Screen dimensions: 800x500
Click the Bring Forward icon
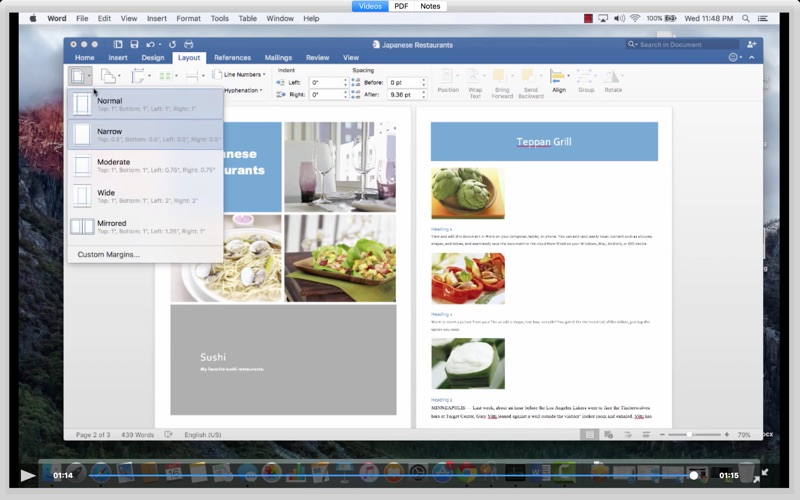pos(500,77)
